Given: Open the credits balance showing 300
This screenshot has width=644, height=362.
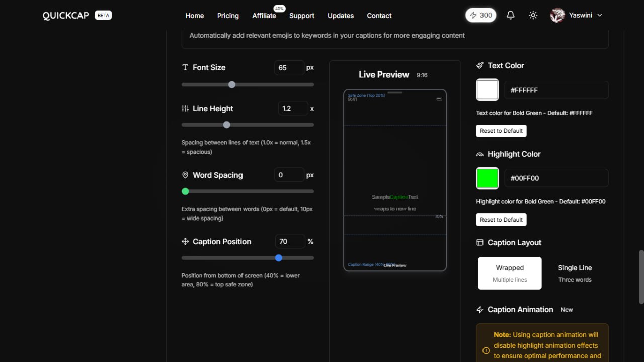Looking at the screenshot, I should coord(480,15).
